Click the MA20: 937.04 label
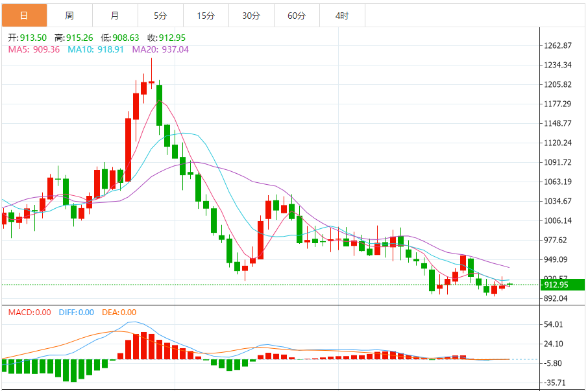Viewport: 588px width, 391px height. tap(160, 49)
